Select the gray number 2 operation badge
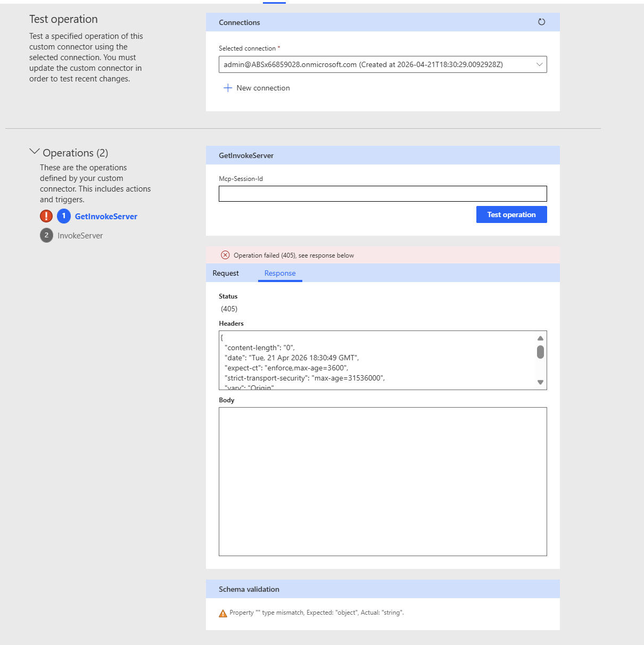This screenshot has width=644, height=645. pyautogui.click(x=46, y=235)
